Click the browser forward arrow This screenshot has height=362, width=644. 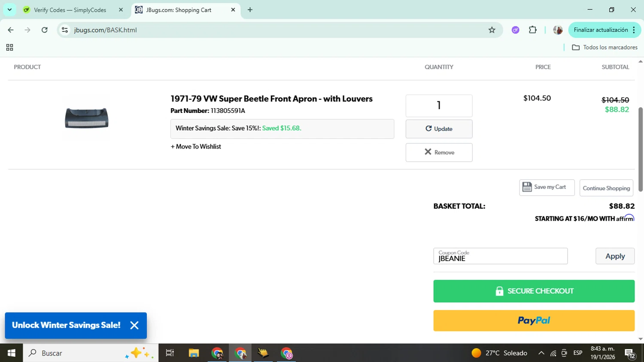tap(27, 30)
